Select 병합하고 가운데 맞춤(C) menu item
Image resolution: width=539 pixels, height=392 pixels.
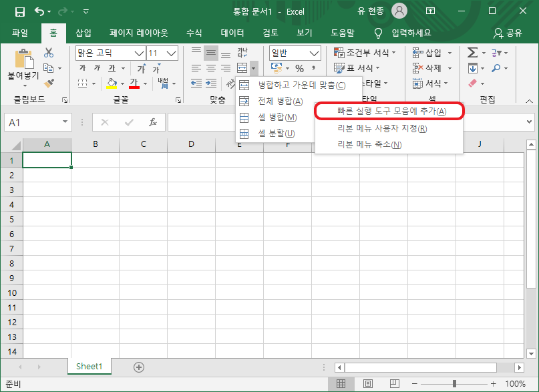[x=299, y=85]
